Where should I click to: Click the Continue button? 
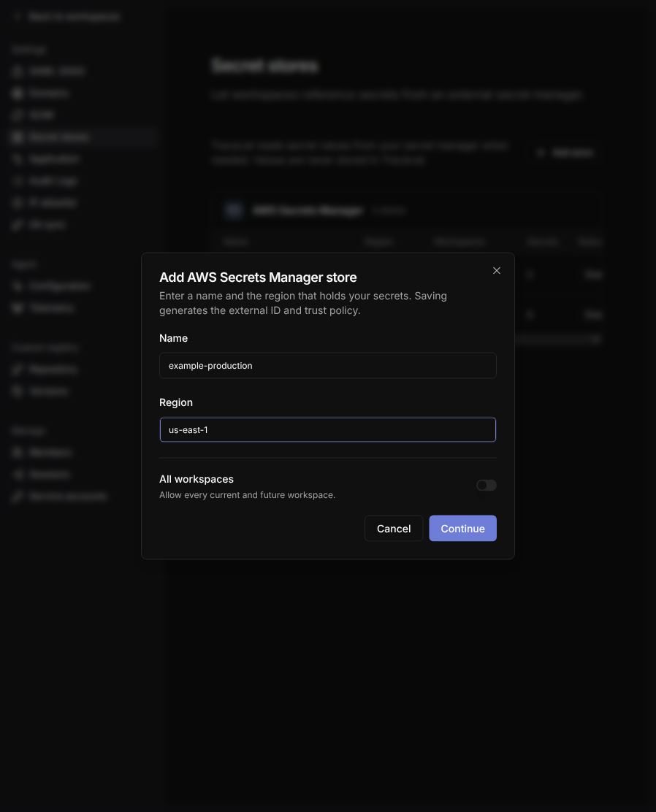(462, 528)
